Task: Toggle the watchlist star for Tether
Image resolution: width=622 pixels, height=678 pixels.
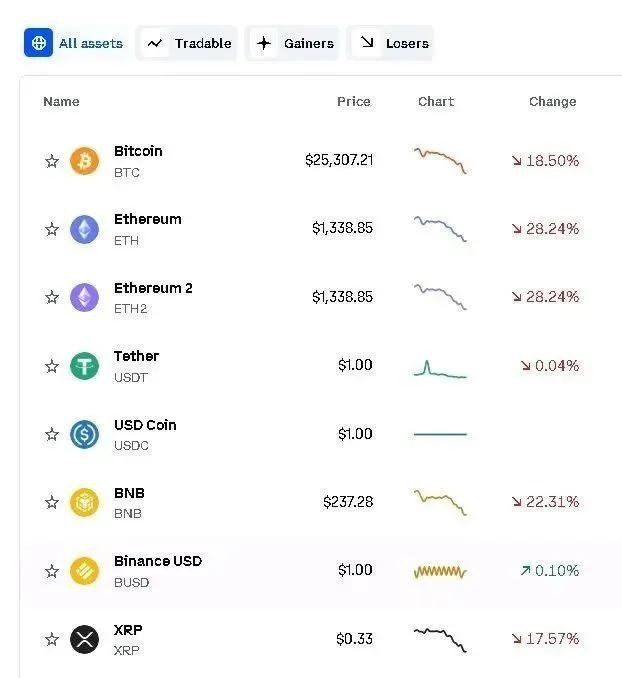Action: [52, 366]
